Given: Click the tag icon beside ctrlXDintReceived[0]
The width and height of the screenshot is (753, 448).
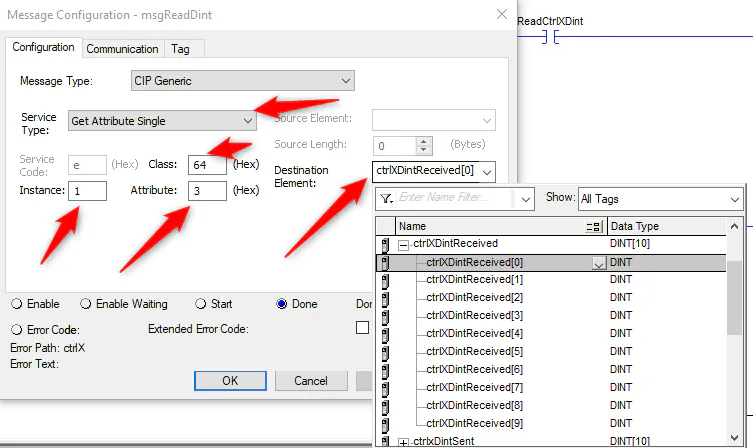Looking at the screenshot, I should [x=385, y=263].
